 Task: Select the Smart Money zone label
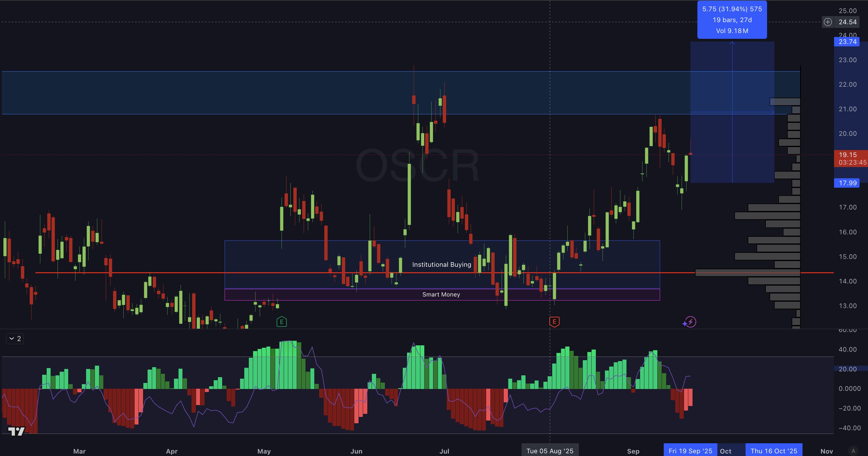click(x=441, y=295)
